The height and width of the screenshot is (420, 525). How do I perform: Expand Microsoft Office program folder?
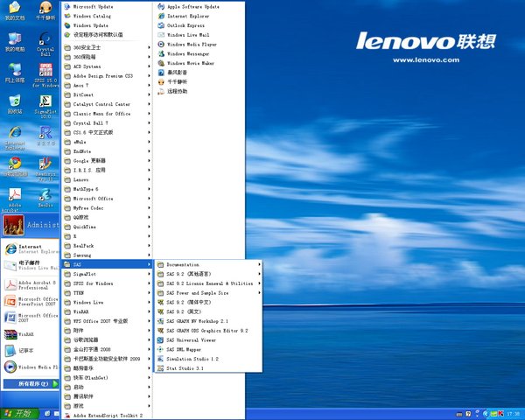click(107, 199)
